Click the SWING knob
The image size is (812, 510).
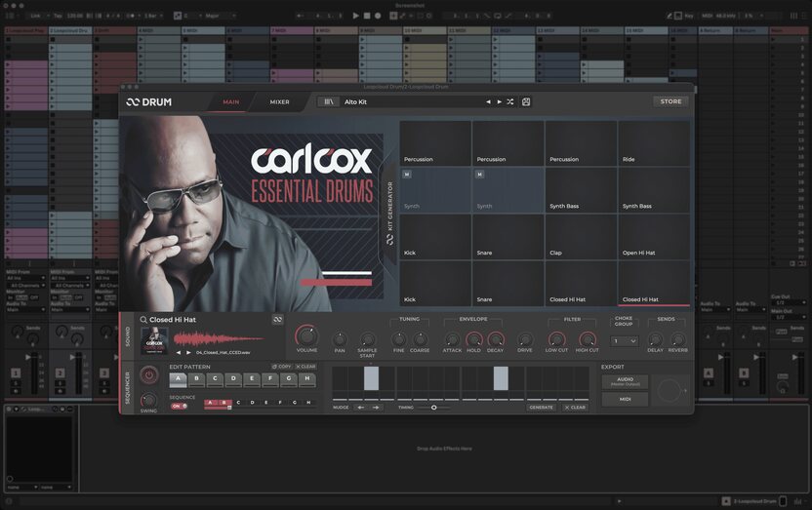pyautogui.click(x=148, y=400)
